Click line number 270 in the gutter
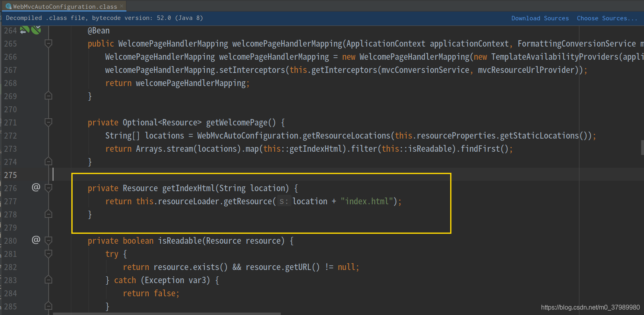This screenshot has height=315, width=644. pos(10,110)
